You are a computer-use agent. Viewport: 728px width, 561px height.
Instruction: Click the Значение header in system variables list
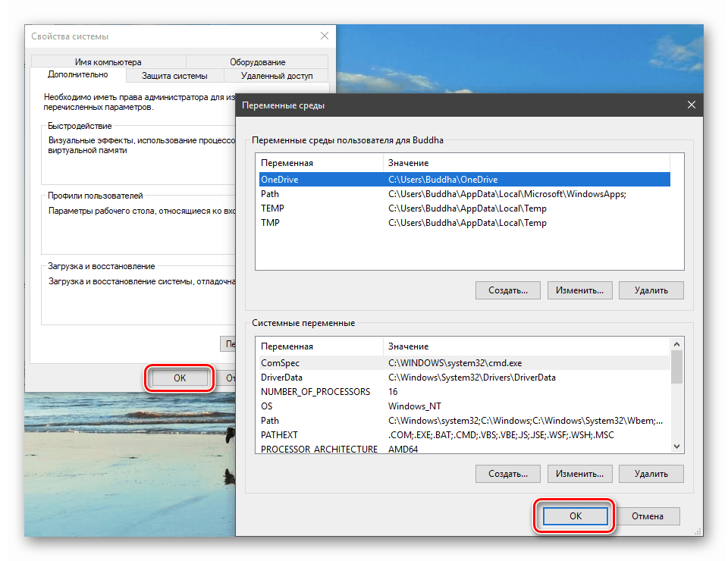(x=526, y=346)
